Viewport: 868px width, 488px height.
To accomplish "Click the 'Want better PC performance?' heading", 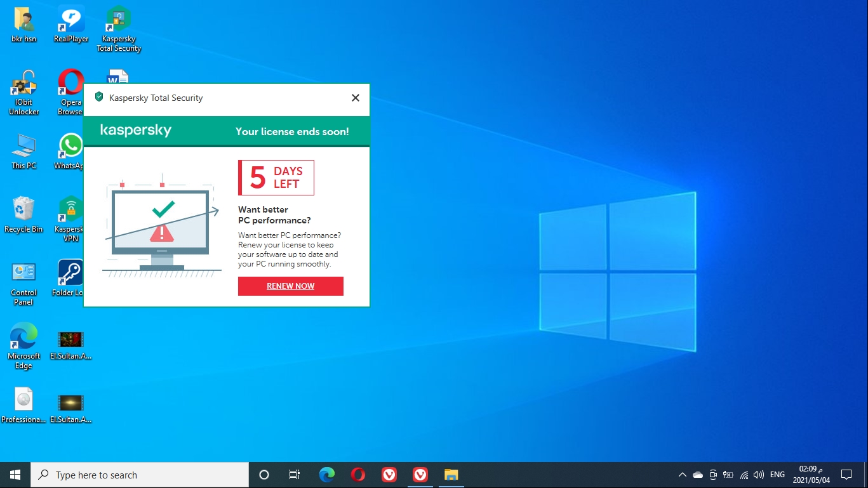I will pos(274,215).
